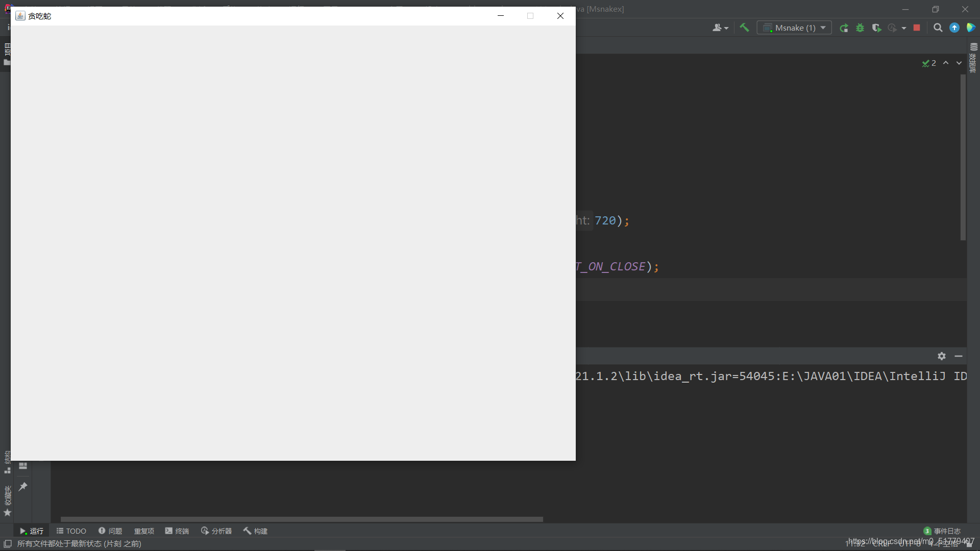Close the 贪吃蛇 game window

tap(560, 16)
